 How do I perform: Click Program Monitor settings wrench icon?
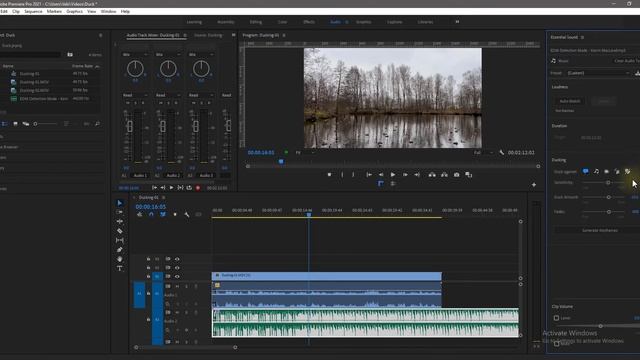502,153
